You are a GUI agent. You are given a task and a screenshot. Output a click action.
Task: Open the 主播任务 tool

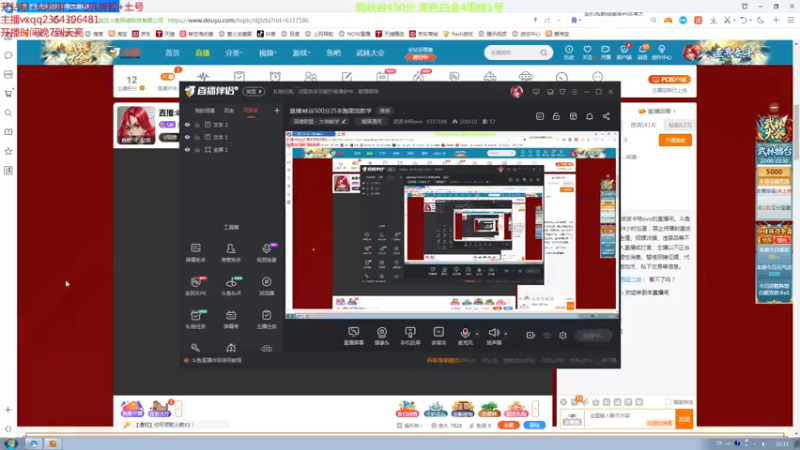coord(266,319)
